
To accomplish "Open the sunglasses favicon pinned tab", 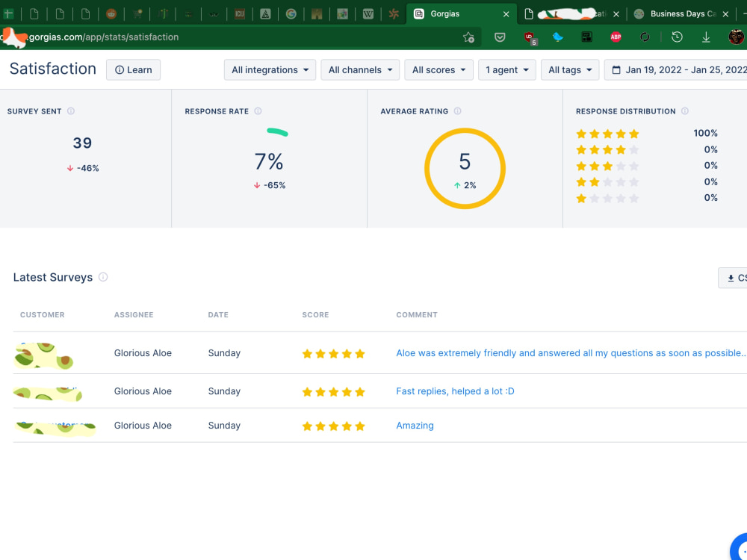I will pos(214,13).
